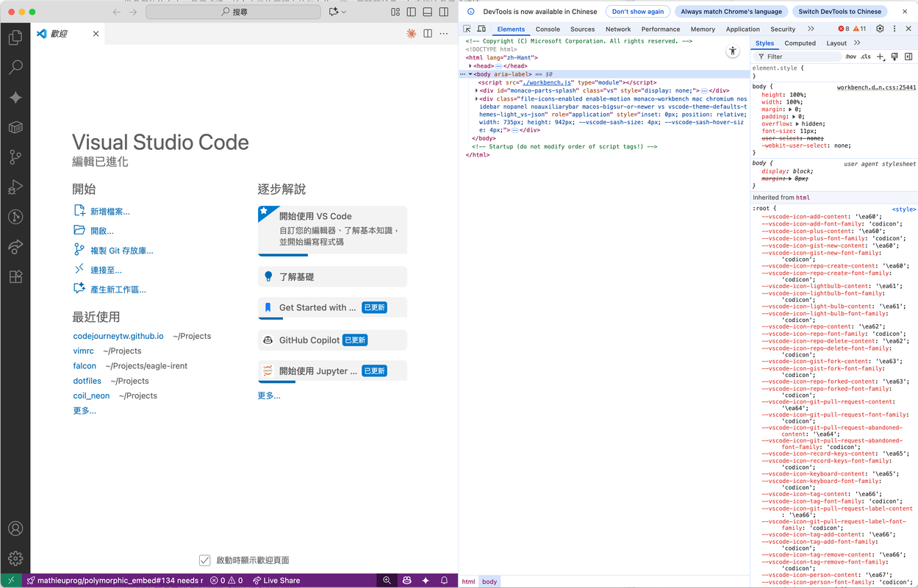Toggle the primary side bar from title bar
Viewport: 918px width, 588px height.
click(x=412, y=12)
